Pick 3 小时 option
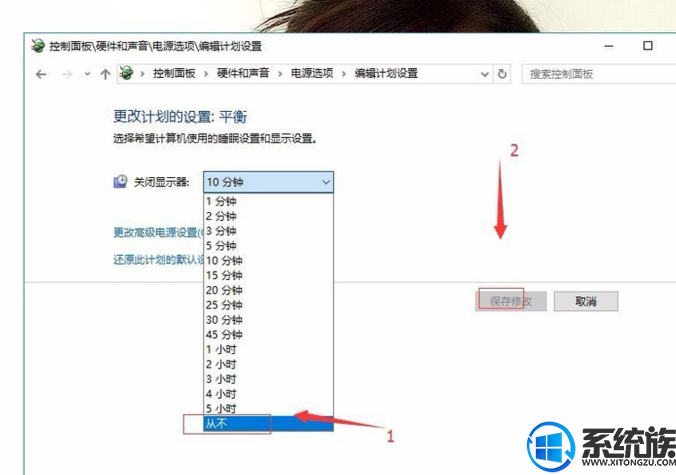This screenshot has width=676, height=475. click(268, 379)
